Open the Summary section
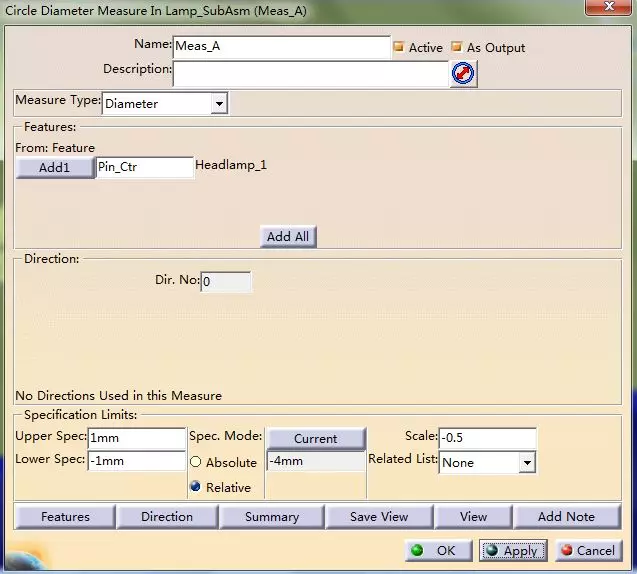The width and height of the screenshot is (637, 574). 271,517
